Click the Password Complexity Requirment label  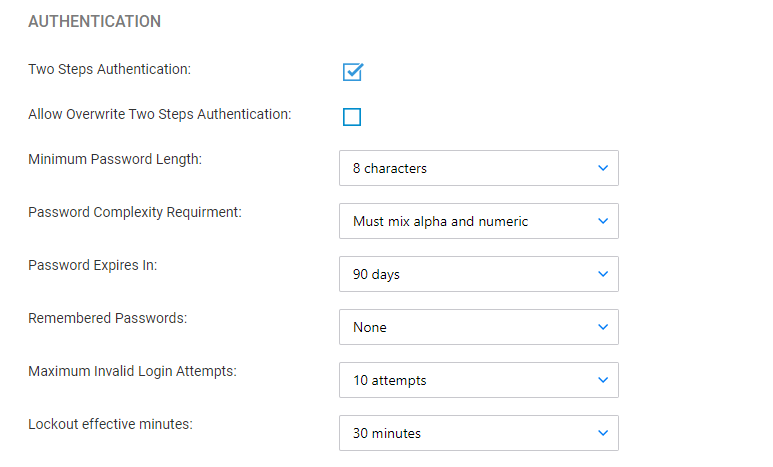(135, 213)
